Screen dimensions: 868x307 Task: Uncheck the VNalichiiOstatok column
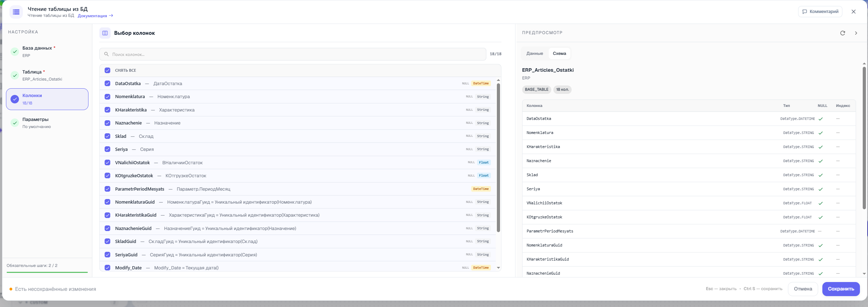(x=107, y=162)
